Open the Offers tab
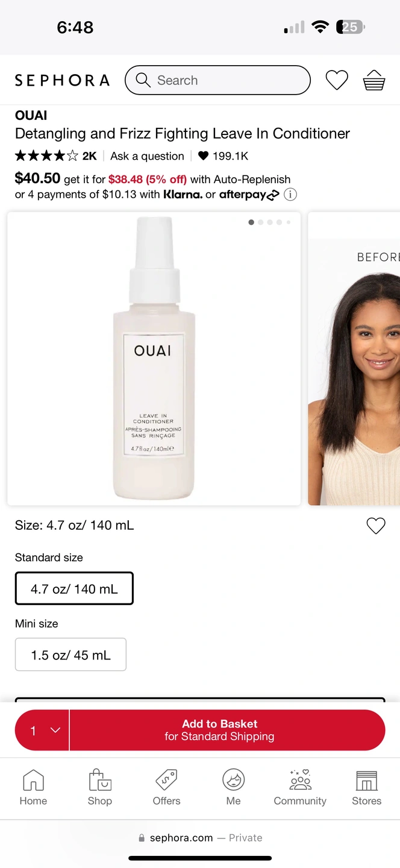This screenshot has height=868, width=400. click(166, 788)
